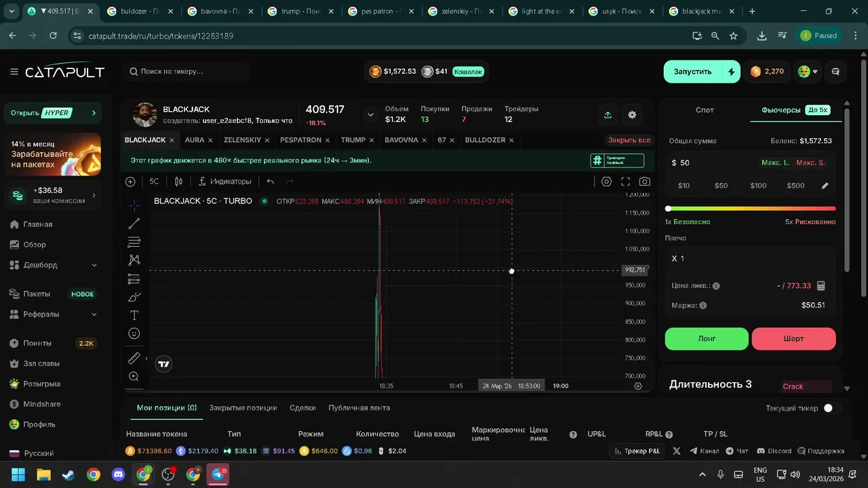
Task: Click Close all tabs button
Action: click(x=629, y=140)
